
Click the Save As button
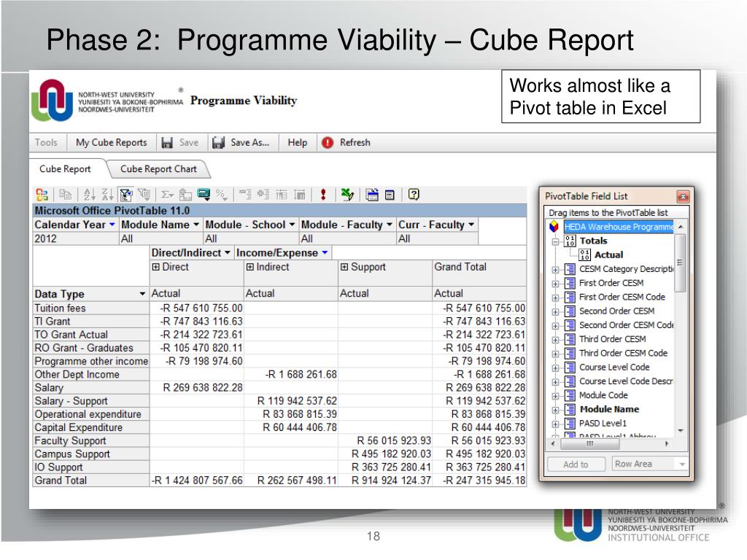click(241, 143)
